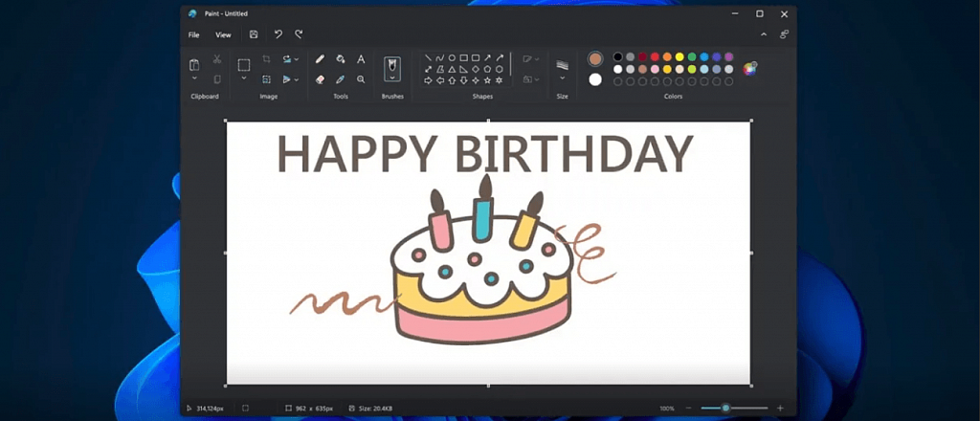Image resolution: width=980 pixels, height=421 pixels.
Task: Select the Up arrow shape
Action: [452, 80]
